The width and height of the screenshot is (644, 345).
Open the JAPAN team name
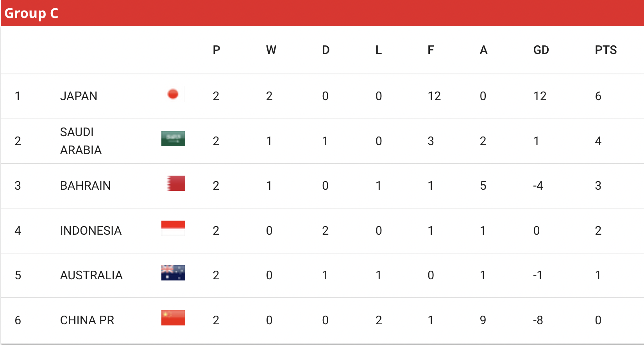click(x=79, y=96)
